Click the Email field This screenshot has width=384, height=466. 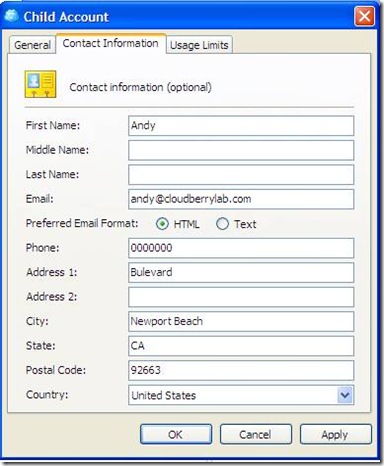pyautogui.click(x=241, y=199)
